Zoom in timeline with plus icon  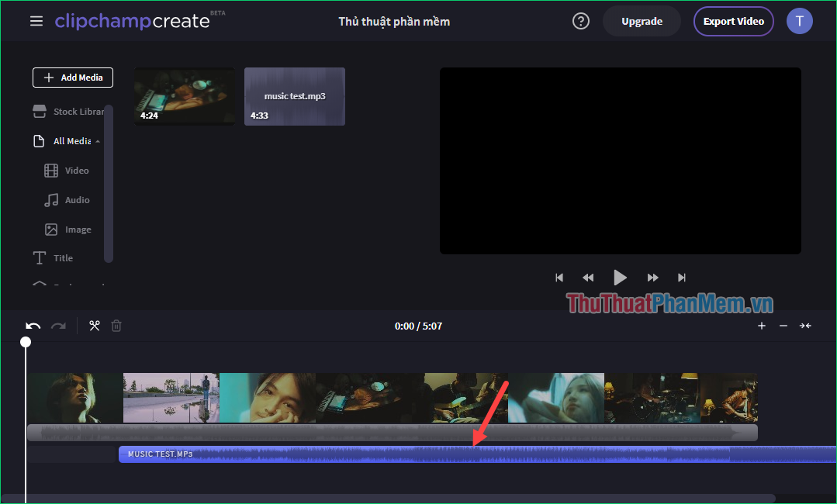[761, 326]
